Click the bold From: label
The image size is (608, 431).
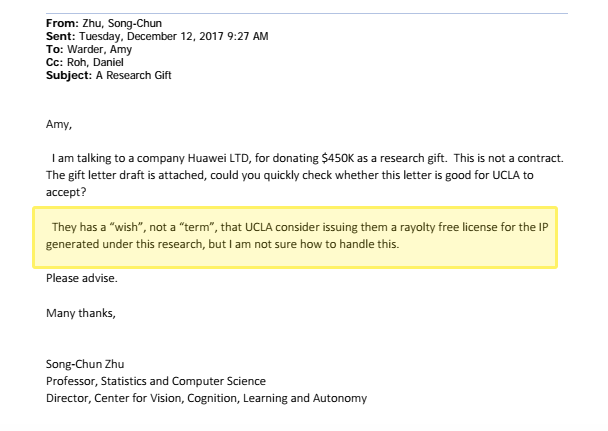pyautogui.click(x=62, y=24)
